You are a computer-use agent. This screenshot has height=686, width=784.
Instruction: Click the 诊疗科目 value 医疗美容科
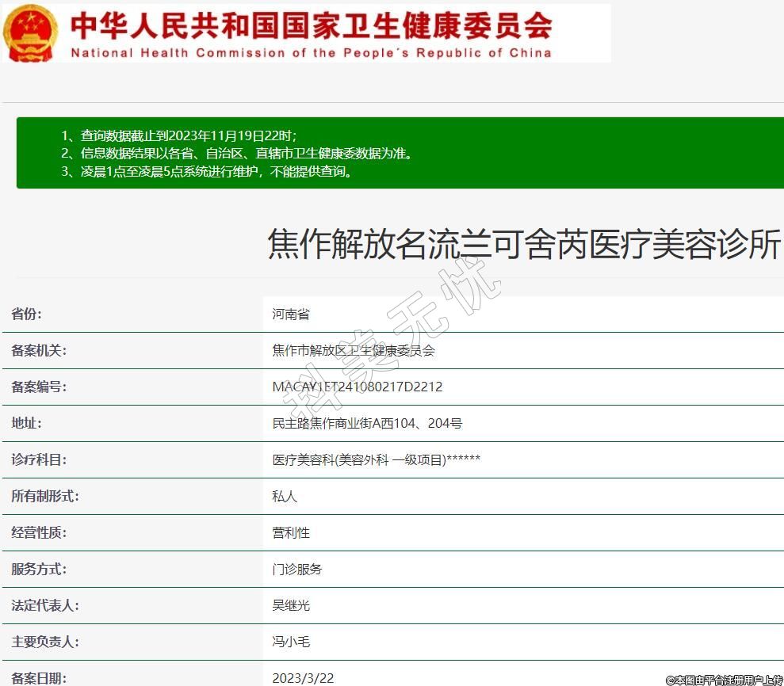(x=376, y=459)
